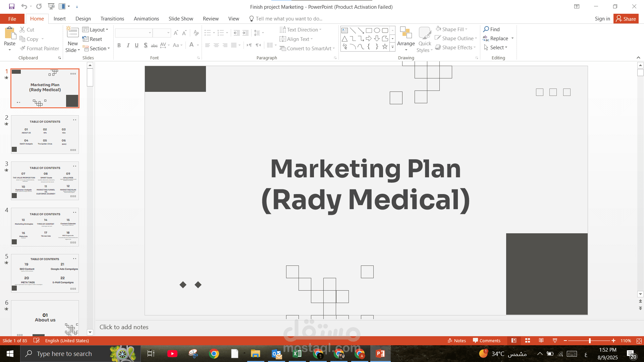The height and width of the screenshot is (362, 644).
Task: Click the zoom slider handle
Action: pos(590,341)
